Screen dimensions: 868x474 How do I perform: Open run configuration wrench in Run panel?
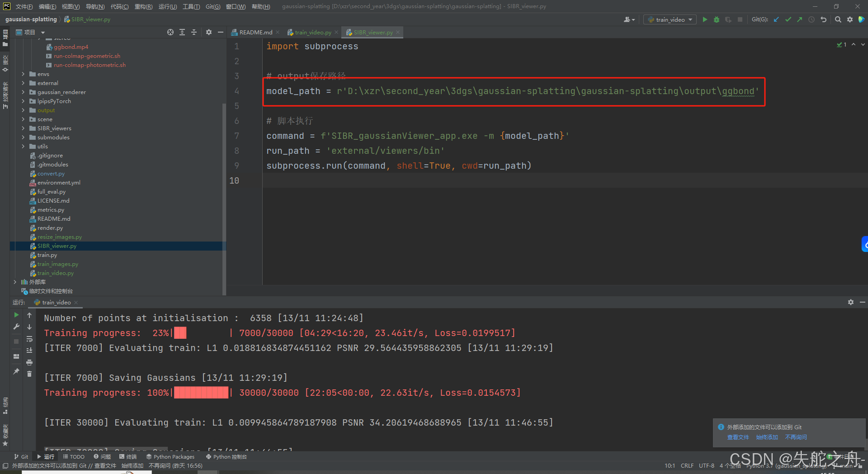(x=16, y=327)
